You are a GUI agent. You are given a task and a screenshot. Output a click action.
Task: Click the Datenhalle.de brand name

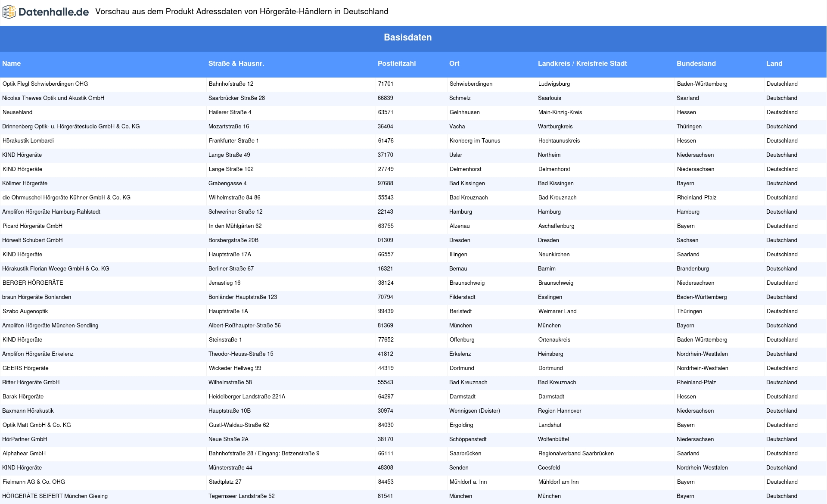coord(54,12)
